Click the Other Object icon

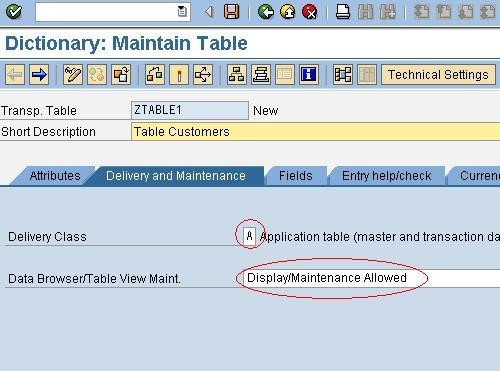click(x=121, y=74)
